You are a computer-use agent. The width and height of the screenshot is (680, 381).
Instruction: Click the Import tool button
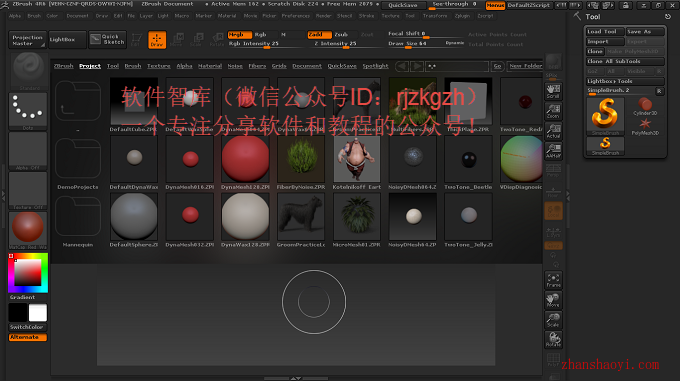pyautogui.click(x=605, y=42)
